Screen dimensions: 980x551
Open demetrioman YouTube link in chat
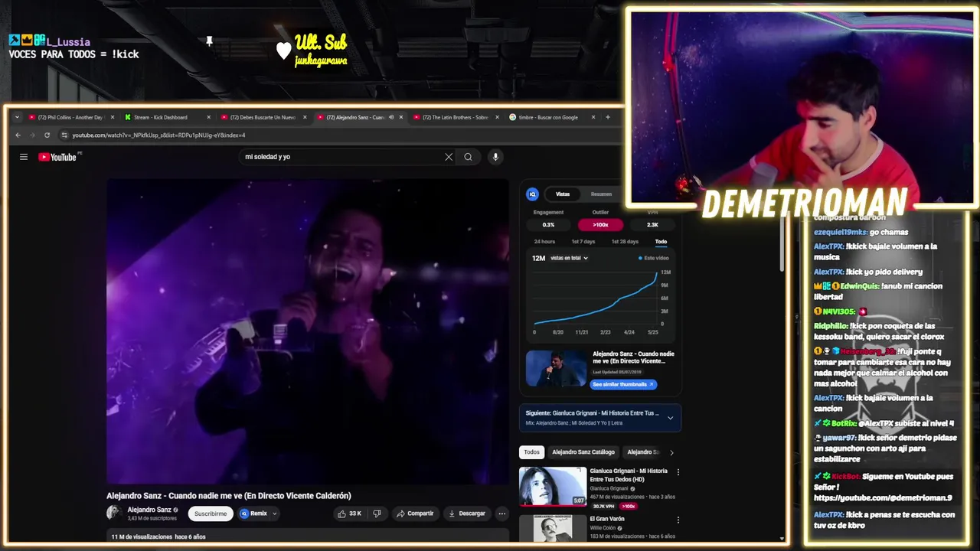coord(883,497)
